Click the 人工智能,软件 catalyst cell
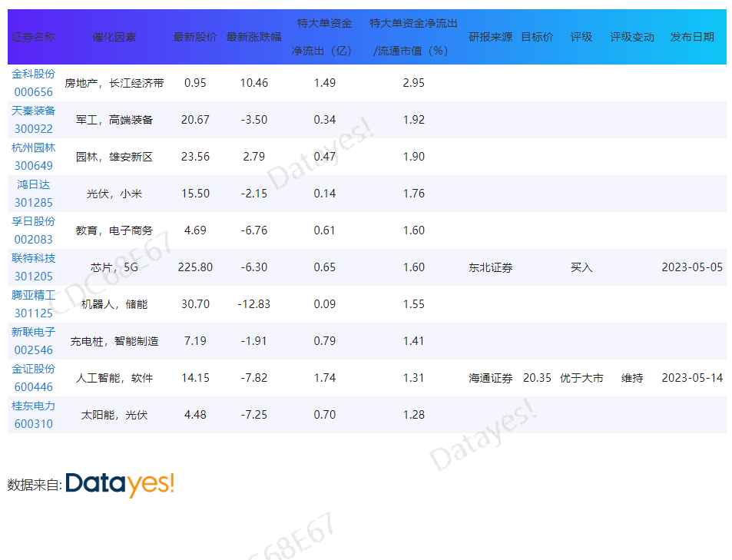Screen dimensions: 732x560 click(x=114, y=378)
